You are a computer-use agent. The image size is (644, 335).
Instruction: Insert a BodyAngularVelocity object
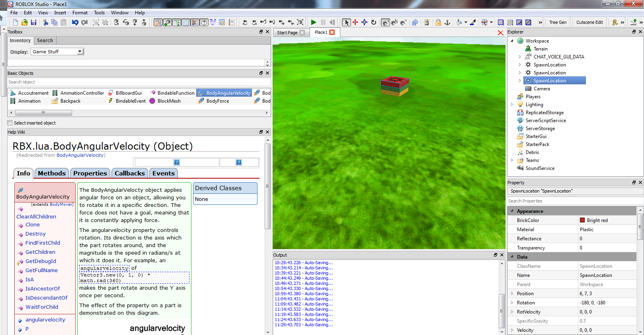(x=224, y=93)
